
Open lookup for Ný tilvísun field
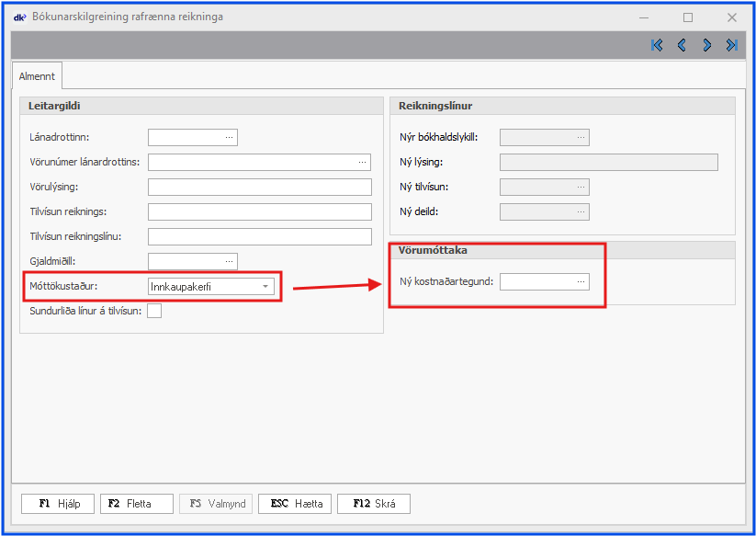pos(581,188)
